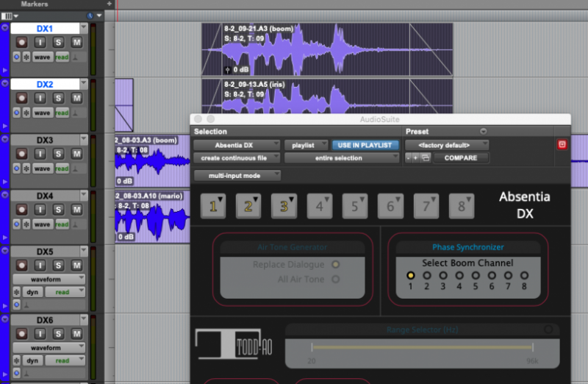Click the red target button in AudioSuite
588x384 pixels.
click(562, 144)
